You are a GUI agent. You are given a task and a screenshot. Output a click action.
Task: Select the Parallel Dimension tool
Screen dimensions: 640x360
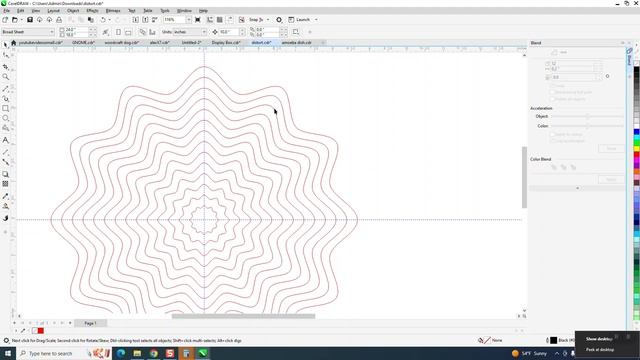click(5, 152)
